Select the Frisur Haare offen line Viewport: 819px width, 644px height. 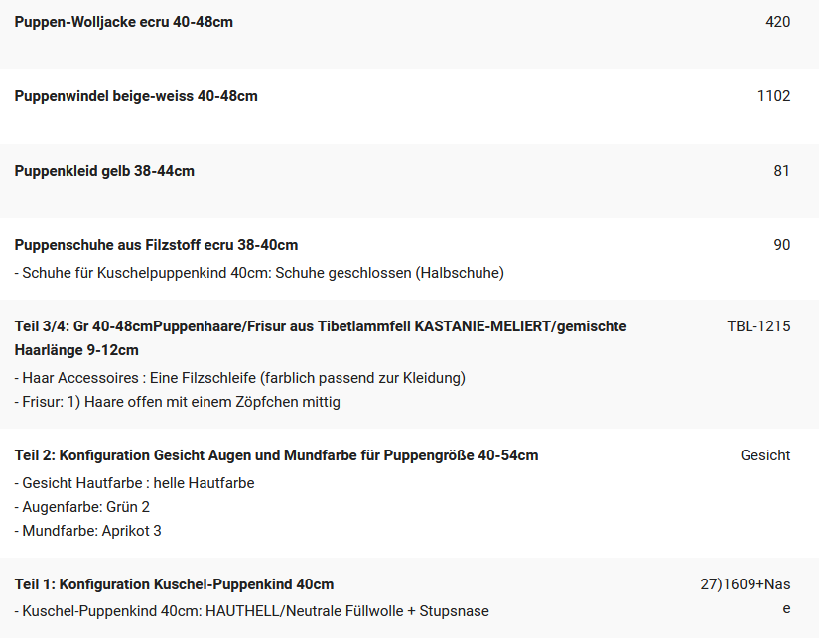tap(177, 402)
